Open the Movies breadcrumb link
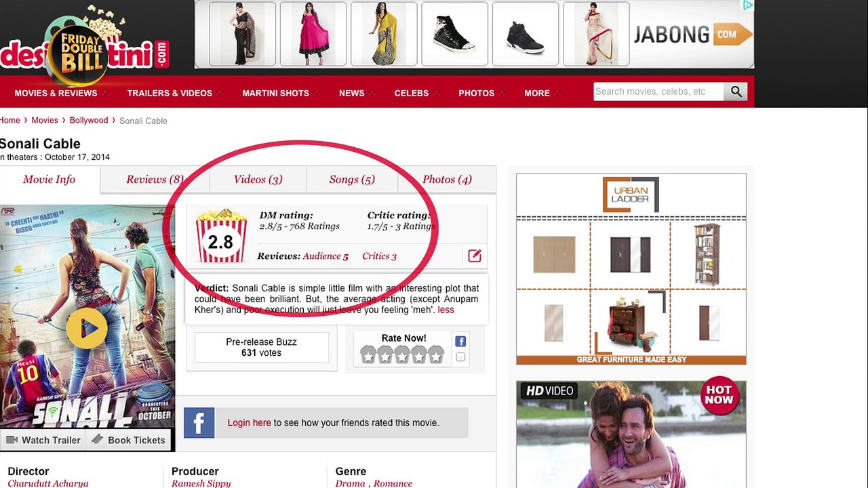Viewport: 868px width, 488px height. [45, 120]
